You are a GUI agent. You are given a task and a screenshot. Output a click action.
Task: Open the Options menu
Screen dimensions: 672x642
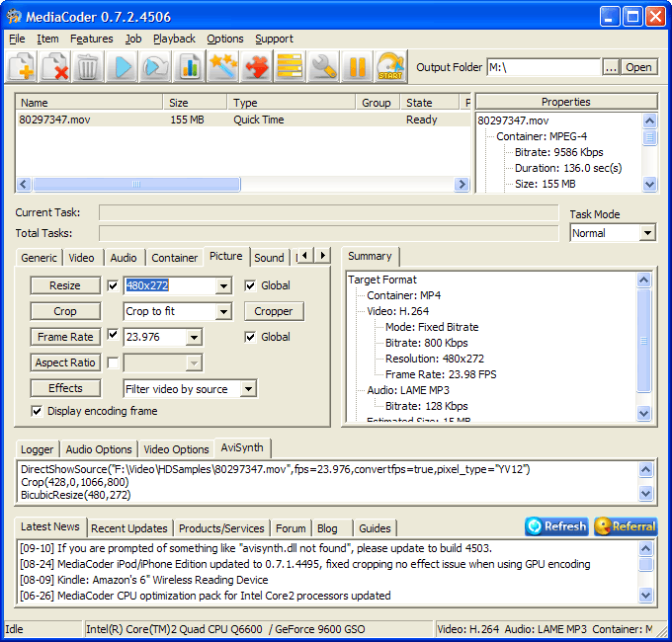[x=225, y=39]
